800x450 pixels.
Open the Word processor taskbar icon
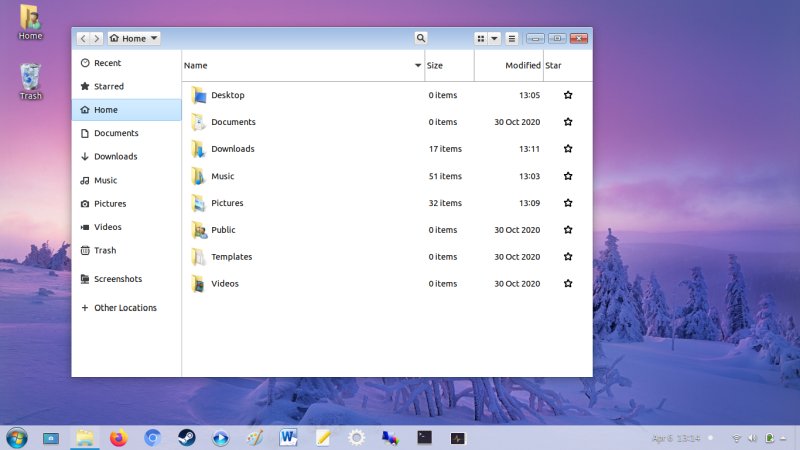[x=288, y=438]
